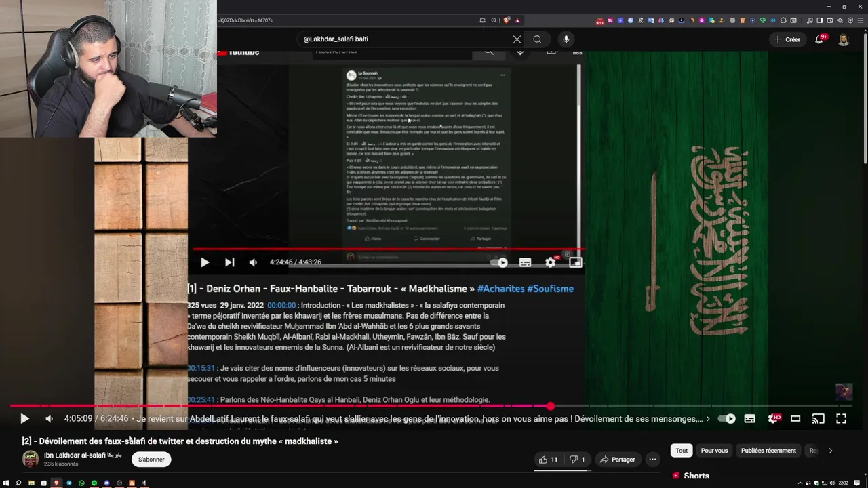Image resolution: width=868 pixels, height=488 pixels.
Task: Jump to timestamp 00:15:31
Action: click(202, 369)
